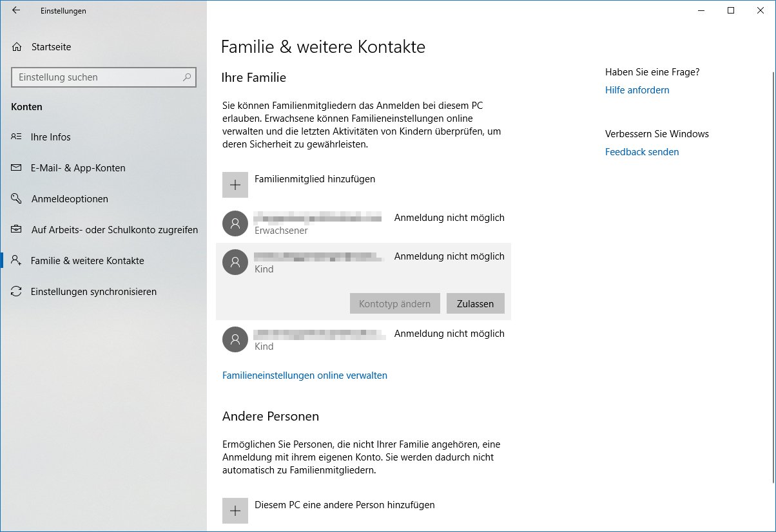Image resolution: width=776 pixels, height=532 pixels.
Task: Click Haben Sie eine Frage? text
Action: pyautogui.click(x=652, y=72)
